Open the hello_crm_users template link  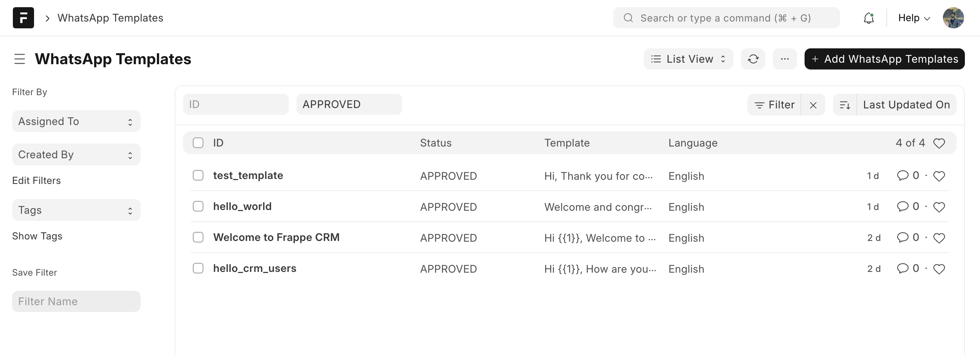(x=254, y=269)
